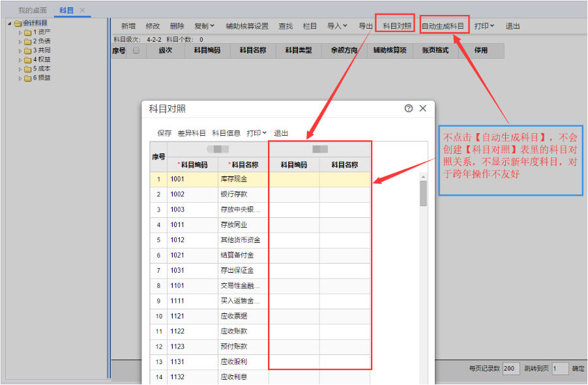Expand the 1 资产 tree node arrow
The width and height of the screenshot is (588, 385).
[20, 33]
